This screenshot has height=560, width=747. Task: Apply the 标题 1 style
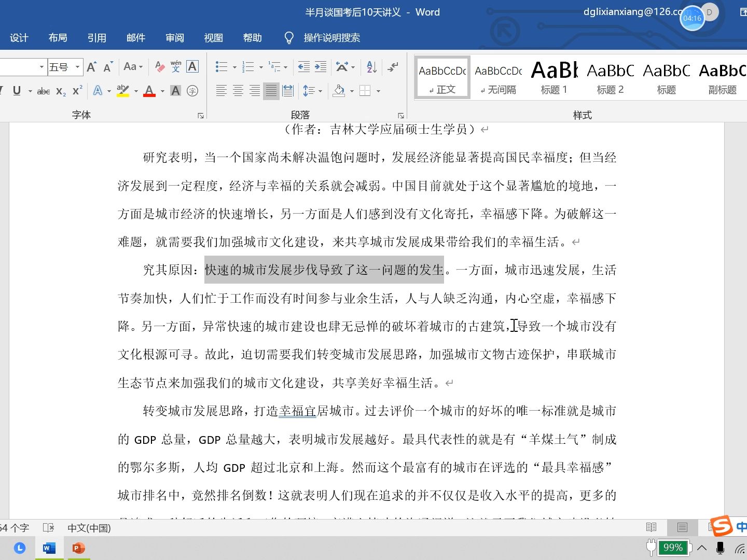554,78
